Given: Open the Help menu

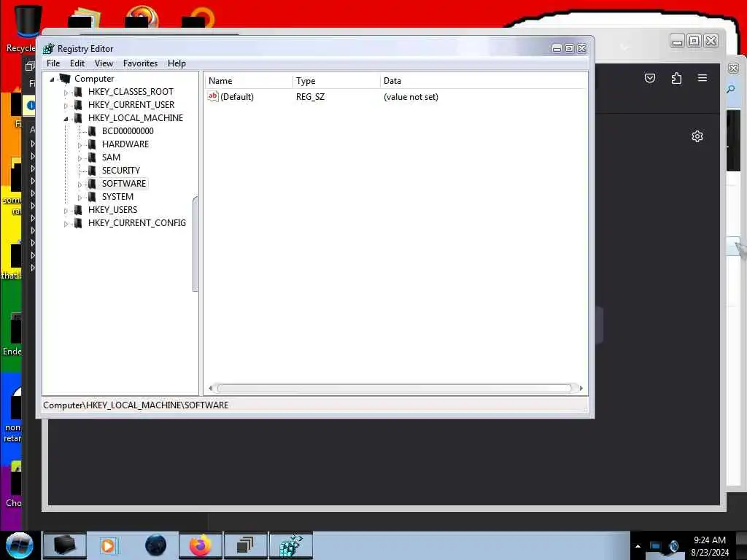Looking at the screenshot, I should pos(177,63).
